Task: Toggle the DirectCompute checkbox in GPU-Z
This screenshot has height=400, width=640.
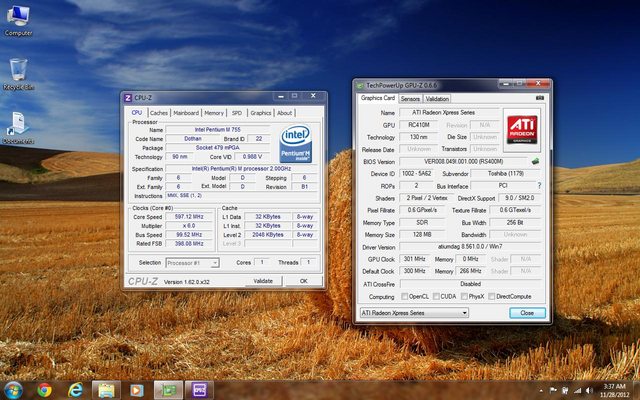Action: [x=492, y=296]
